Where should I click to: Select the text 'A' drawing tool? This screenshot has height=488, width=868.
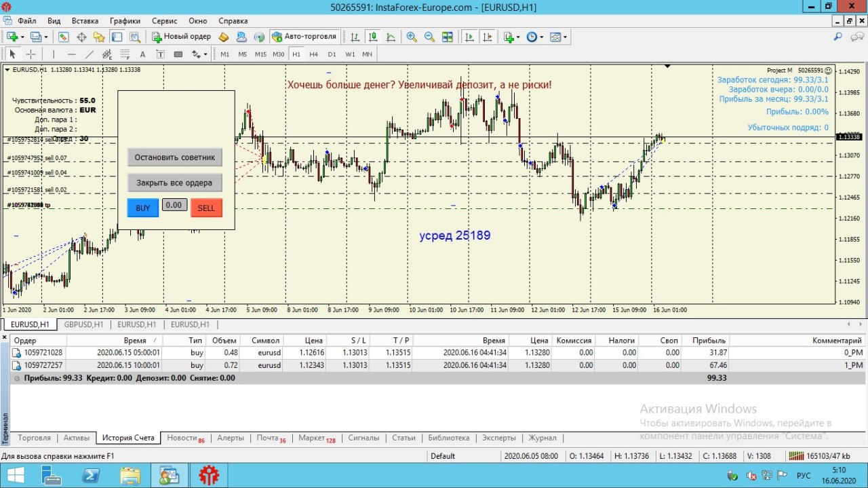(142, 54)
